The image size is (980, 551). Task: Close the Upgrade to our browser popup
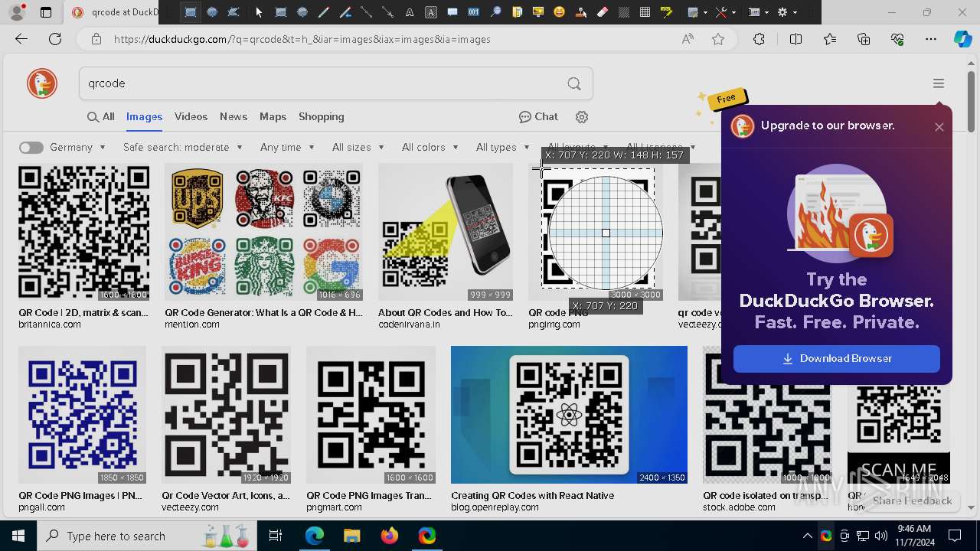tap(939, 127)
